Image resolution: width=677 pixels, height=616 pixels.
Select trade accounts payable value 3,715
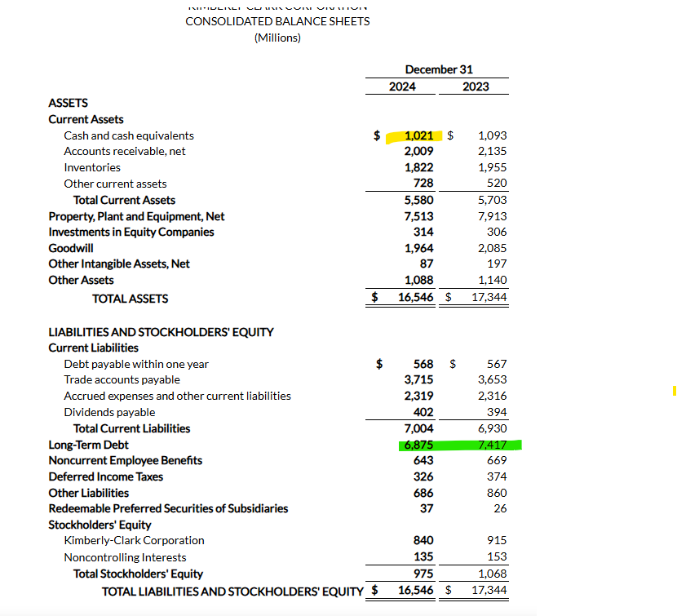[x=418, y=379]
